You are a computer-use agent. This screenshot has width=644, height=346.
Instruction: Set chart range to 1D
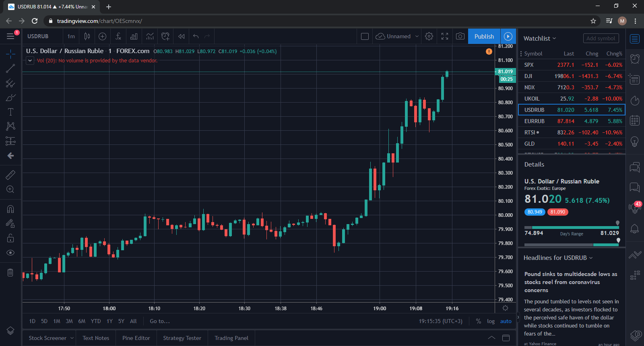pyautogui.click(x=32, y=321)
